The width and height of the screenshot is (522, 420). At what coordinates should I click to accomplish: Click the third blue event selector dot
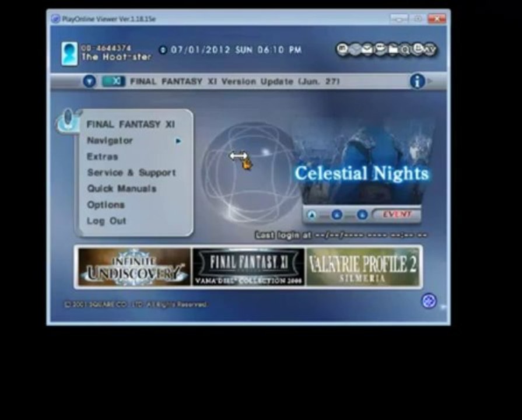(x=362, y=215)
